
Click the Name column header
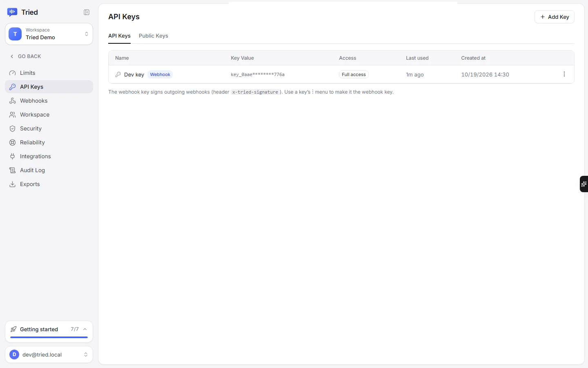click(x=122, y=58)
